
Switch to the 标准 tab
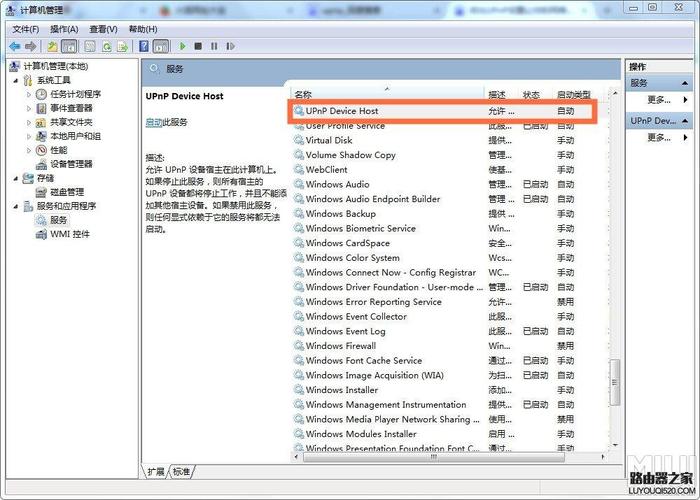click(181, 471)
